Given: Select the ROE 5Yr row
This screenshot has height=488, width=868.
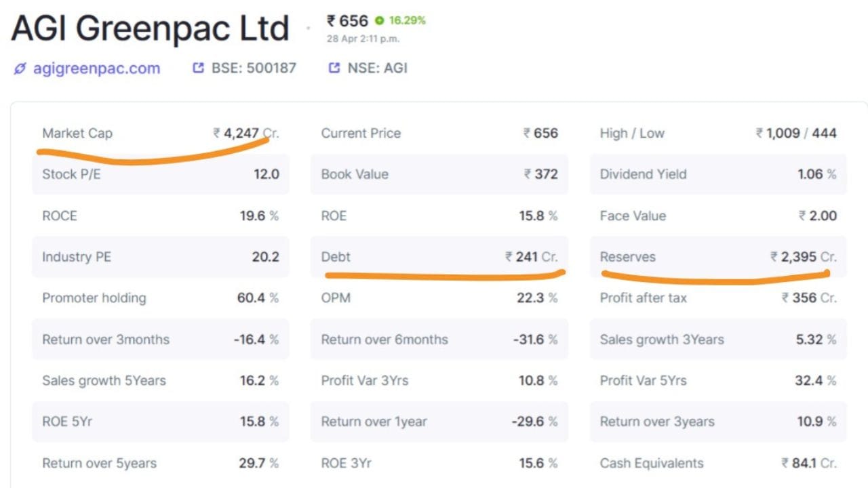Looking at the screenshot, I should pos(161,422).
